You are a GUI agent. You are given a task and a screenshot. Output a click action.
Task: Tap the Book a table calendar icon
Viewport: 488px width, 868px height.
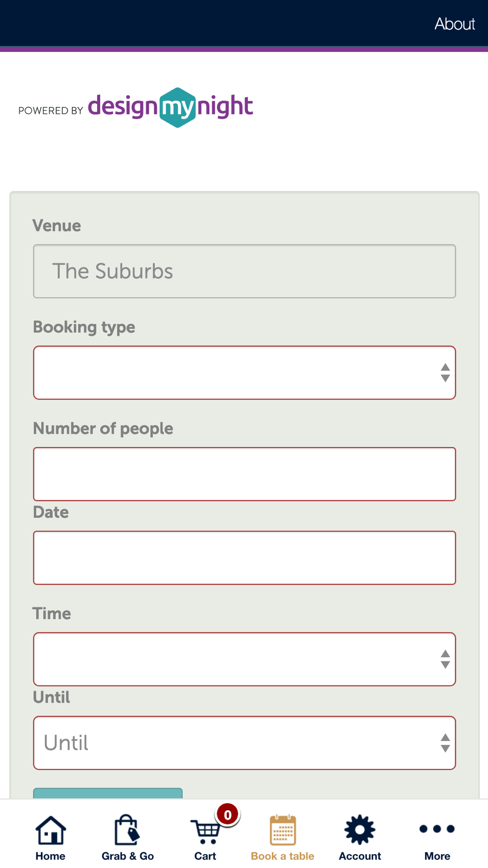coord(283,830)
